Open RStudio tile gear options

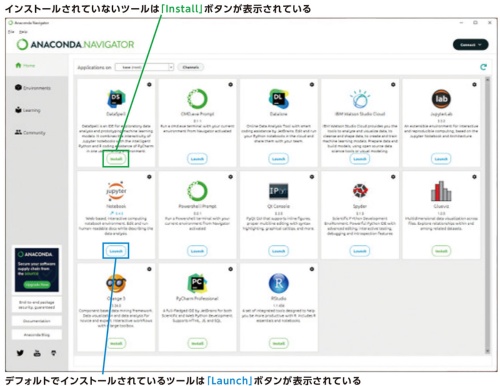click(312, 269)
